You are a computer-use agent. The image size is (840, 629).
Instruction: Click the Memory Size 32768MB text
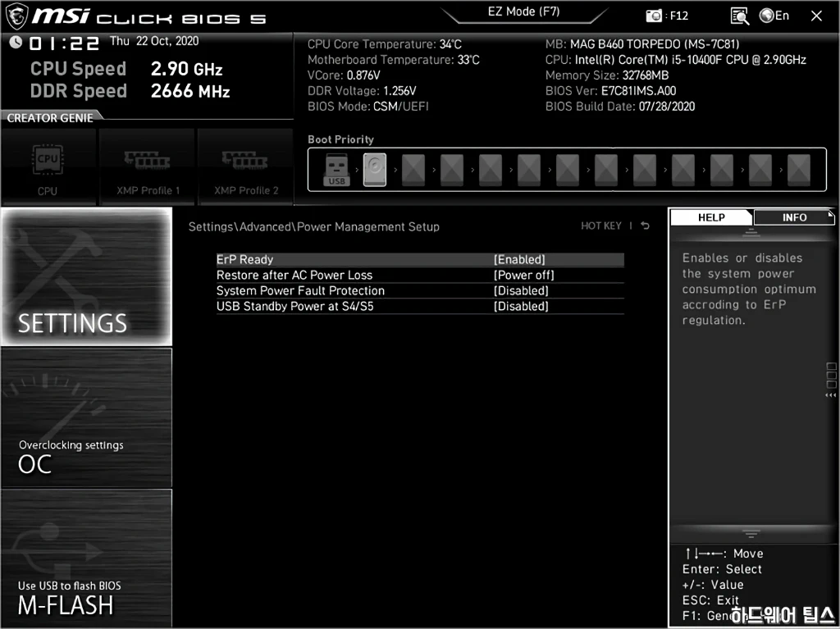coord(607,75)
